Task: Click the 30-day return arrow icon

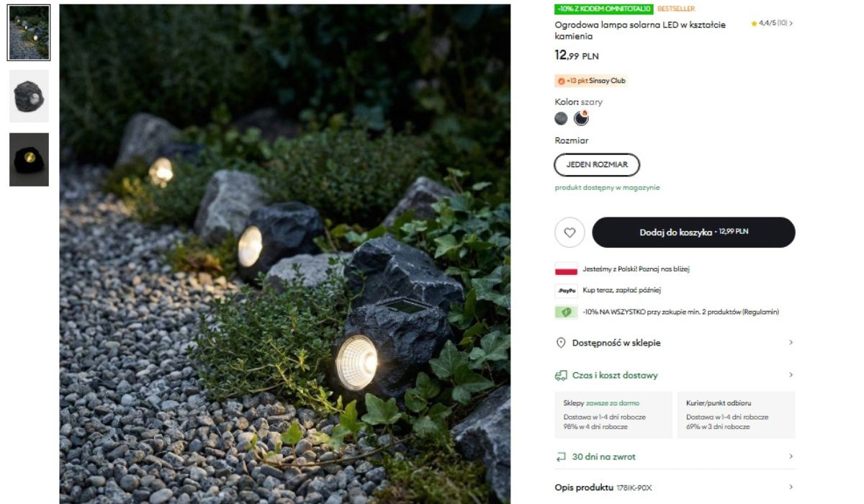Action: [x=561, y=456]
